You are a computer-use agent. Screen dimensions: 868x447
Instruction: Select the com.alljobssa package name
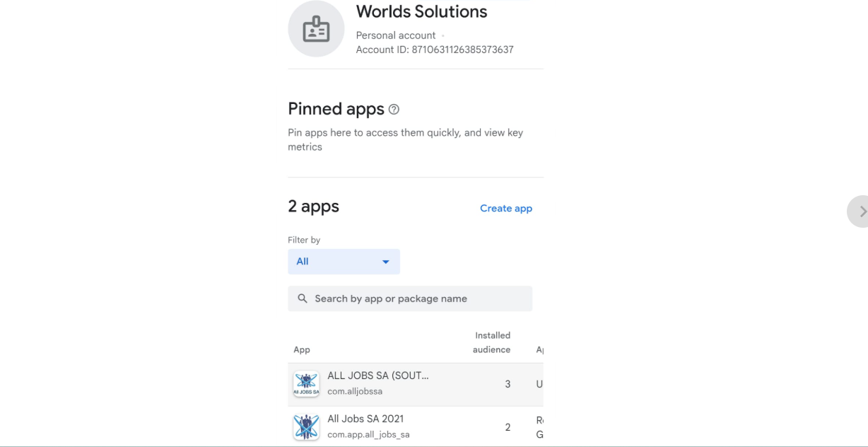pyautogui.click(x=355, y=393)
